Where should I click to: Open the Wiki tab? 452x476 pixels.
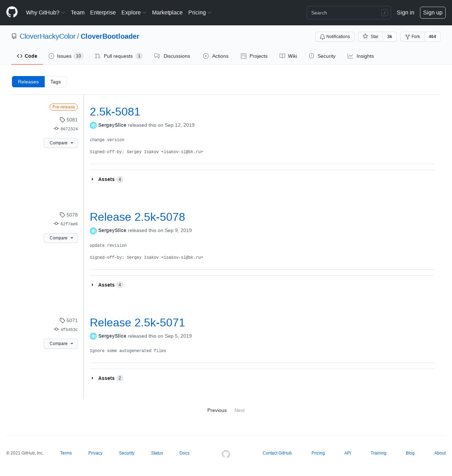(288, 56)
